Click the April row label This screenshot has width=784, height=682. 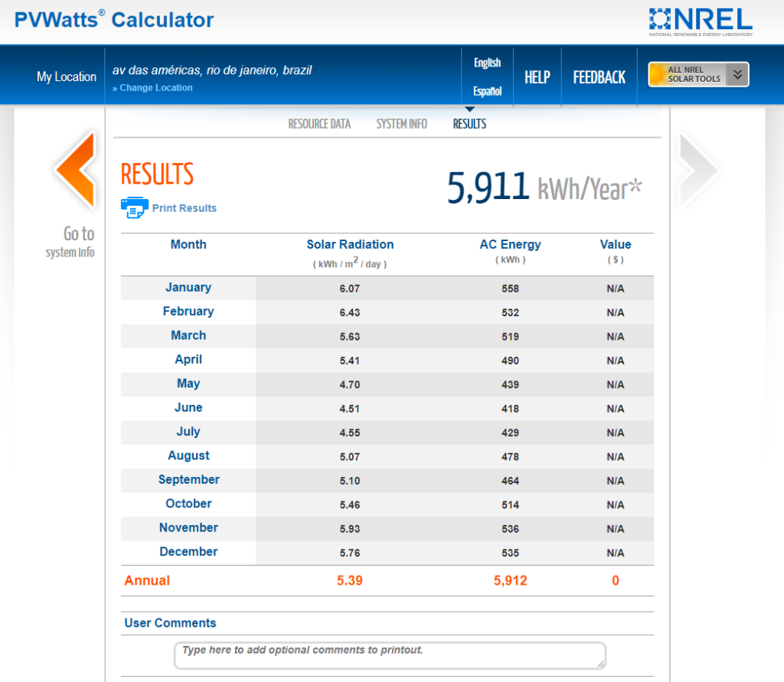(188, 360)
